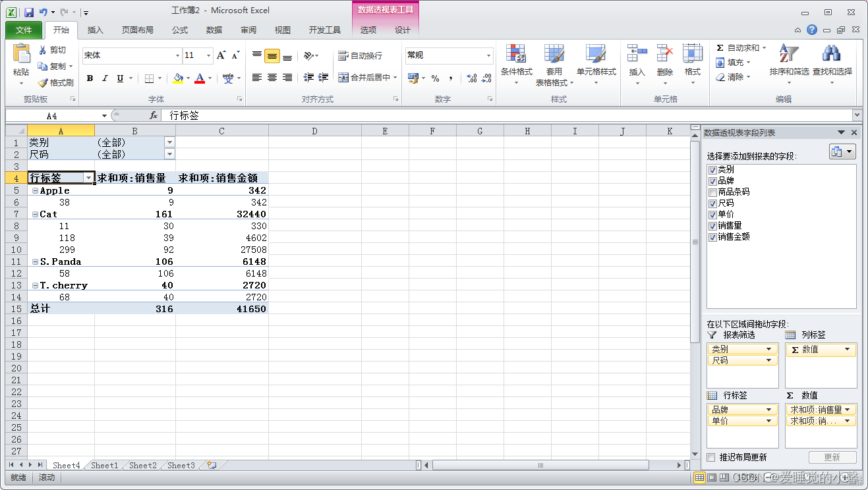
Task: Click the Copy (复制) icon
Action: [43, 66]
